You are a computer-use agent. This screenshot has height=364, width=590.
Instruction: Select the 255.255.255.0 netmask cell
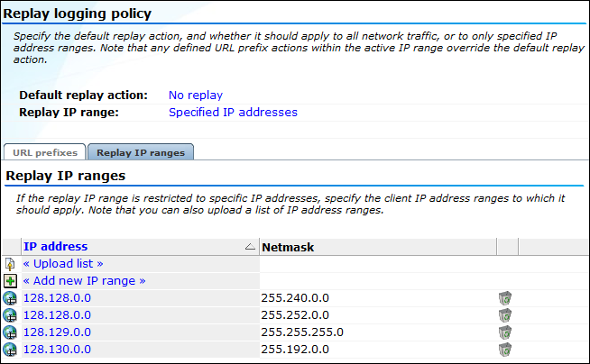click(302, 332)
